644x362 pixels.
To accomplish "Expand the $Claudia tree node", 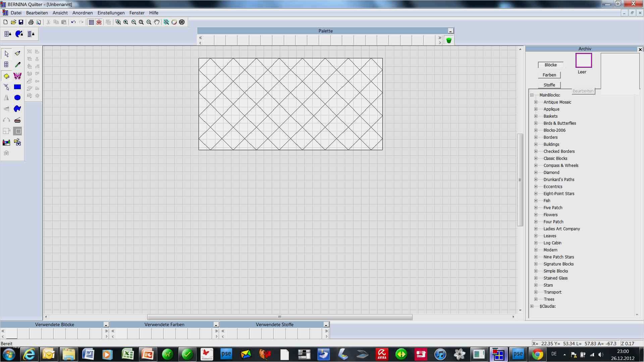I will 532,306.
